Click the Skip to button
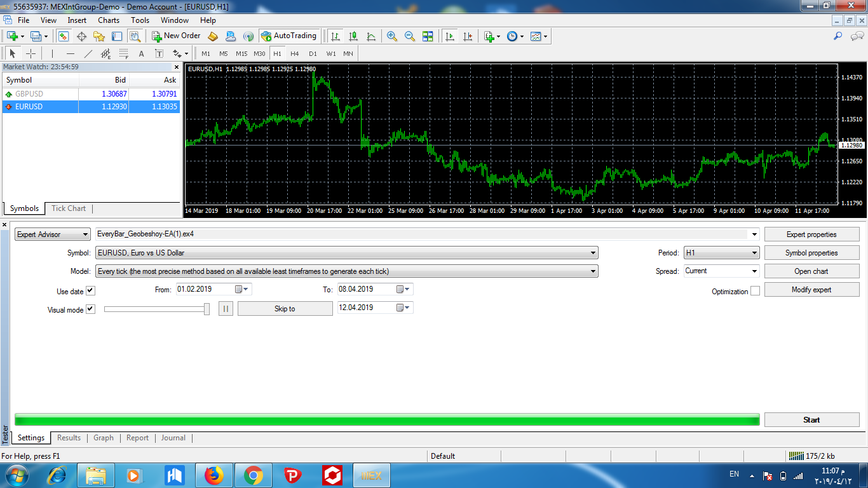This screenshot has width=868, height=488. (285, 309)
